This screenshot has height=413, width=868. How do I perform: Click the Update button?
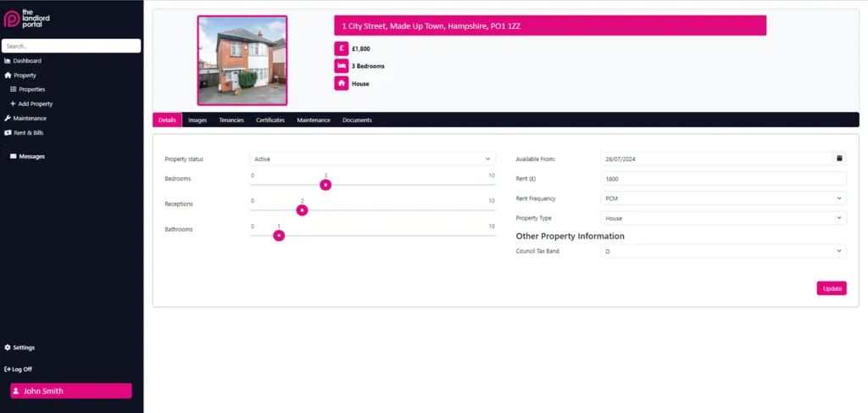point(832,288)
